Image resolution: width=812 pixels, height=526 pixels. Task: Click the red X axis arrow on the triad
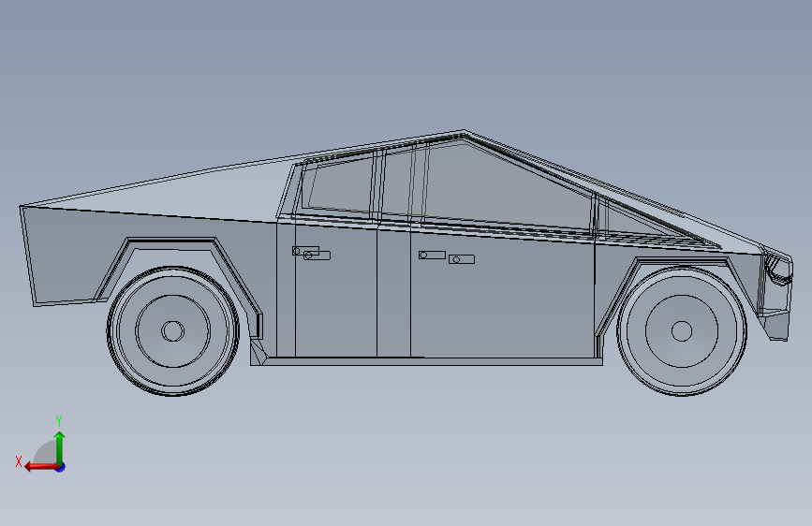coord(41,467)
